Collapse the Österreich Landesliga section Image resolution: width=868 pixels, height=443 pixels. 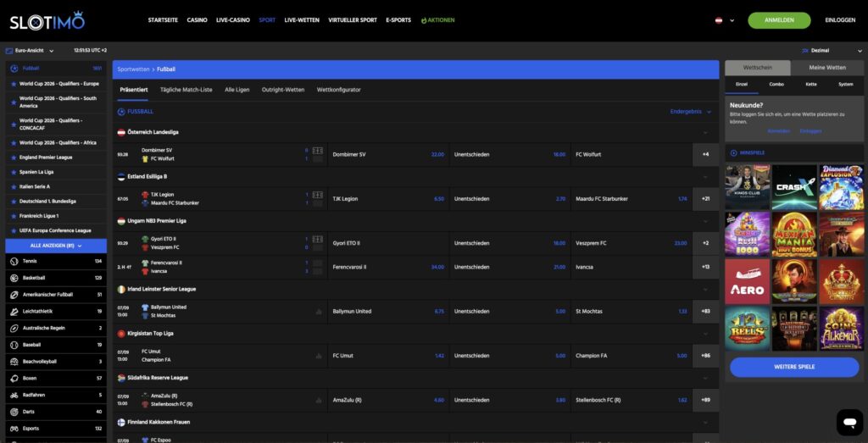pyautogui.click(x=704, y=133)
